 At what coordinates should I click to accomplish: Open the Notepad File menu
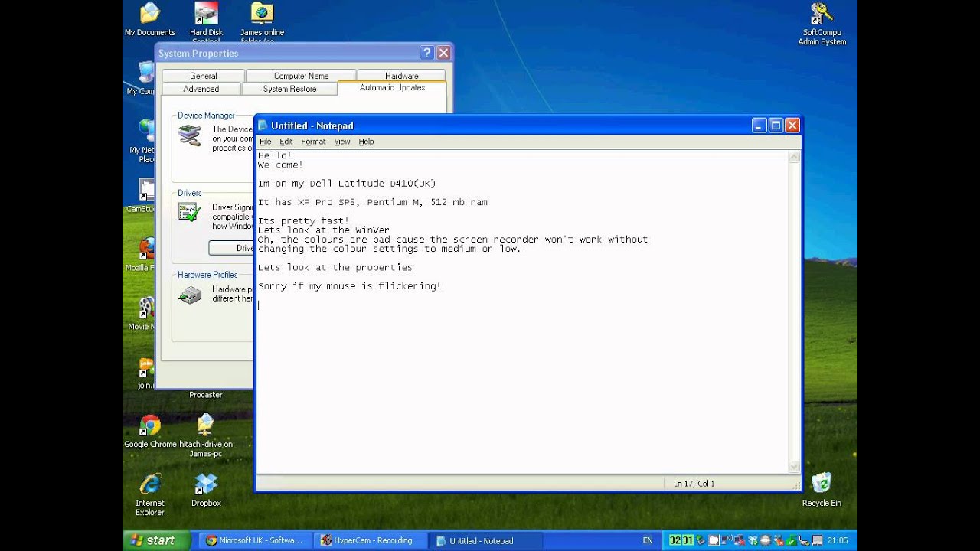point(265,142)
